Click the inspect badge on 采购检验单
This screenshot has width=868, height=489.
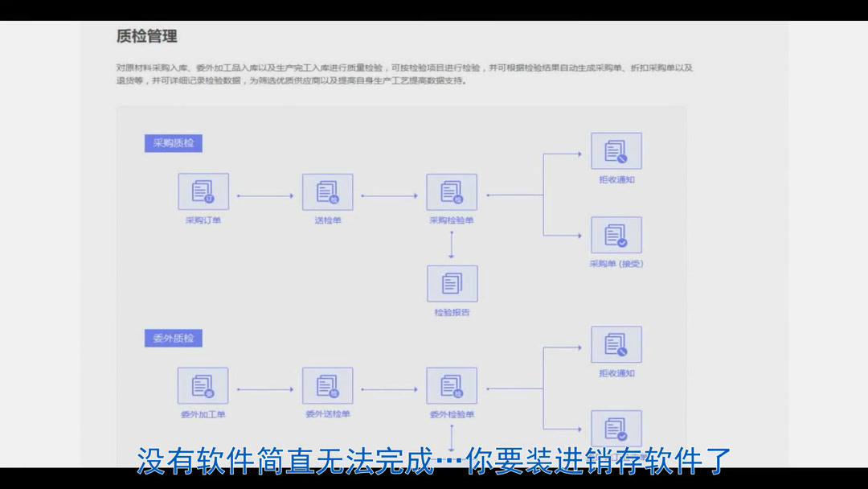click(x=457, y=199)
